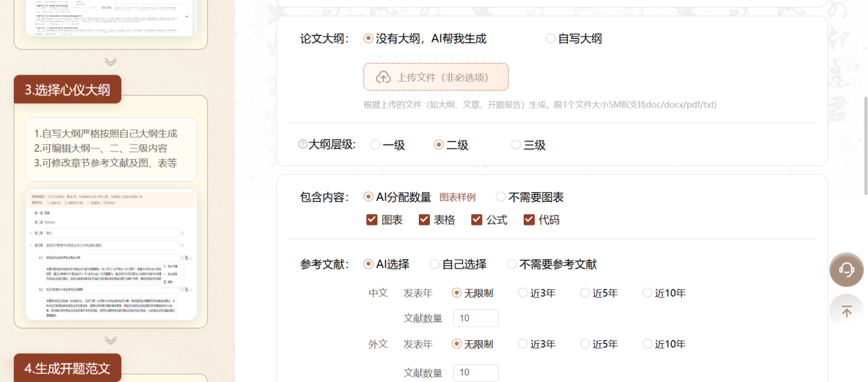Click the 论文大纲 label
This screenshot has width=868, height=382.
(326, 39)
